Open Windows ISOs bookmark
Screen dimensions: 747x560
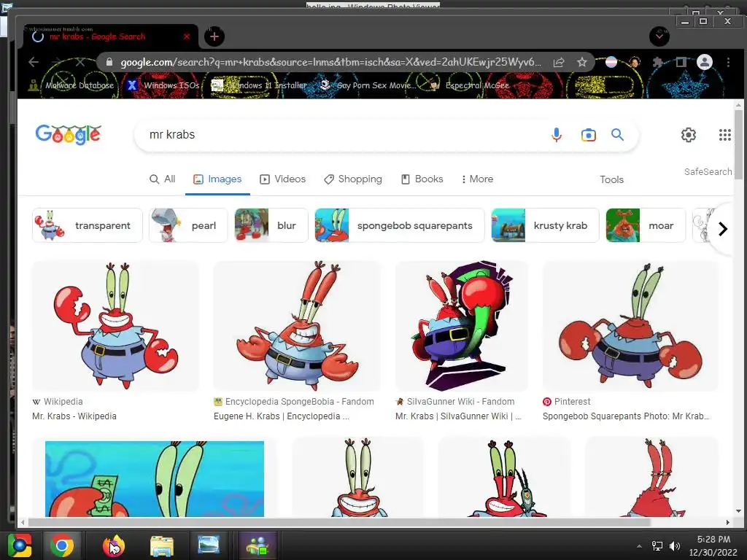pyautogui.click(x=163, y=85)
